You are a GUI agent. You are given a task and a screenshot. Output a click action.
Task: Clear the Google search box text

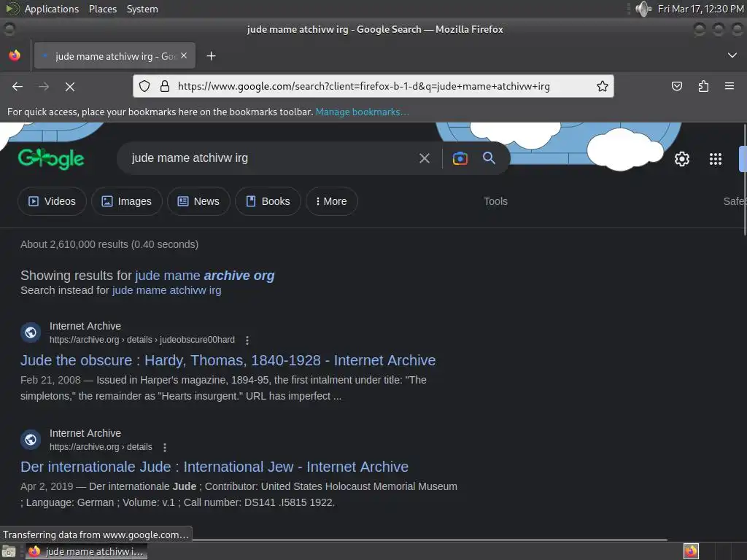[x=424, y=158]
